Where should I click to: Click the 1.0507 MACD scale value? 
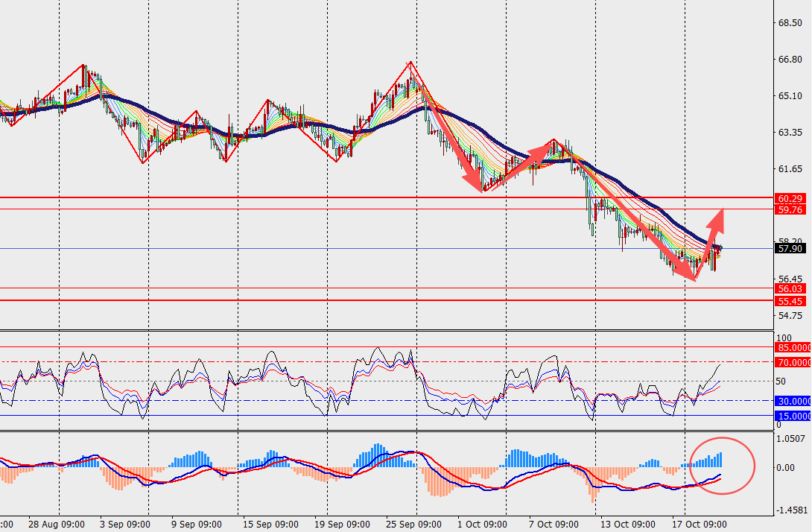coord(790,438)
